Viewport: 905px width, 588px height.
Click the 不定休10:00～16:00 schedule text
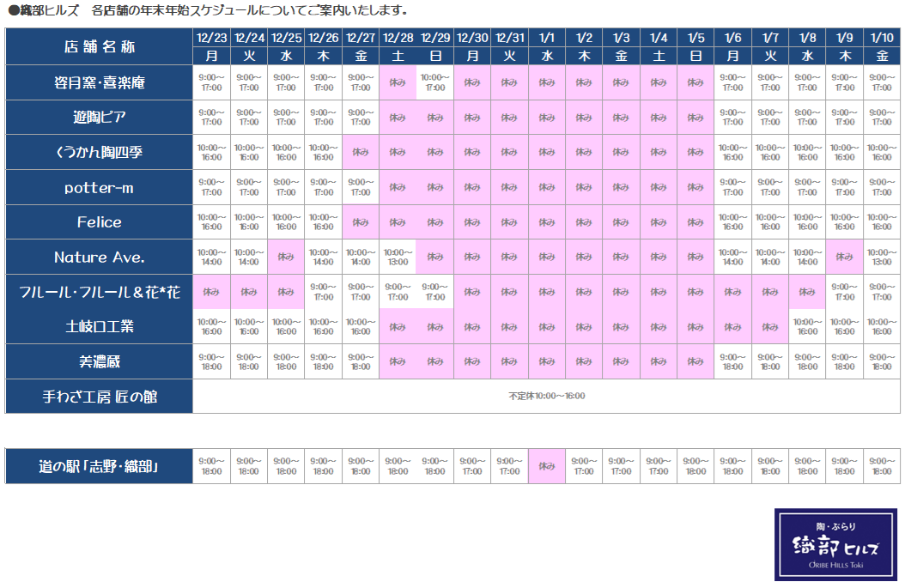pyautogui.click(x=547, y=397)
